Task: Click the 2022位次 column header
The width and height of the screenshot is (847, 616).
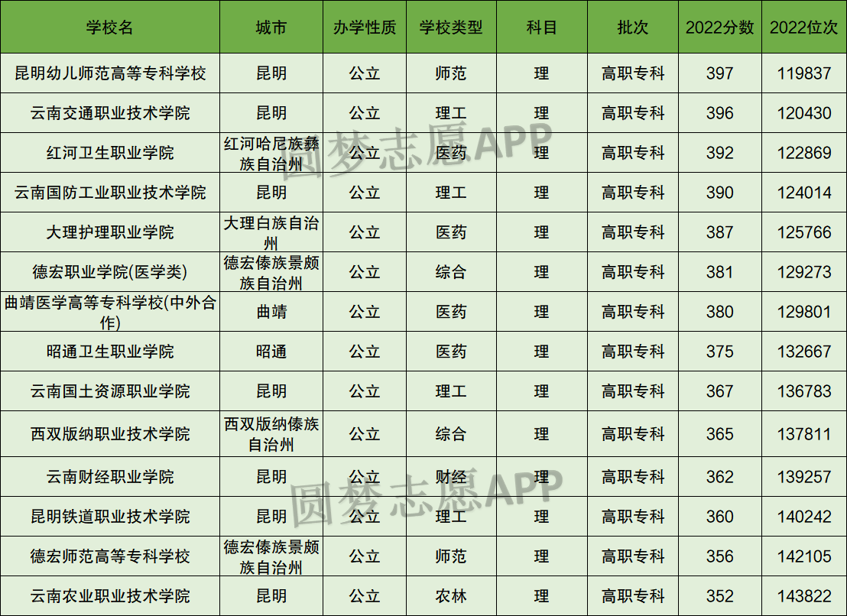Action: pos(803,28)
